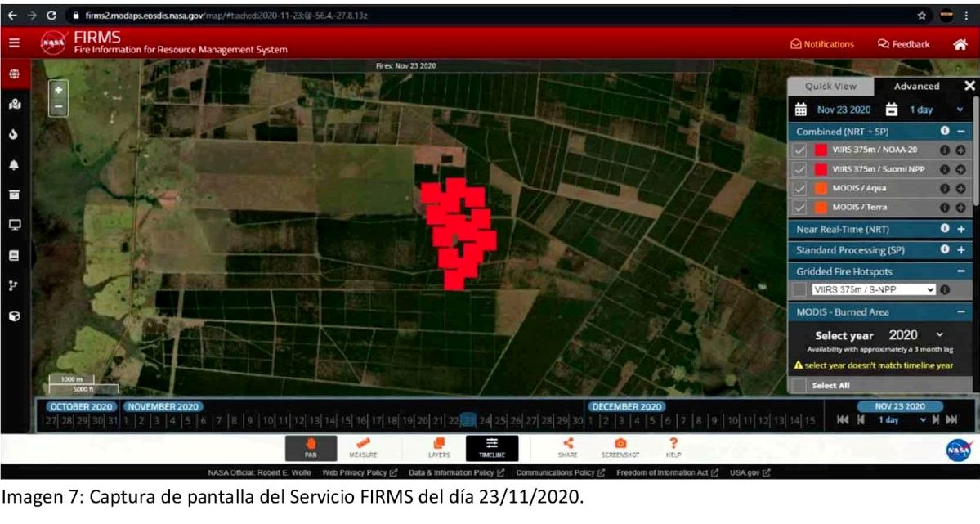Select November 24 on the timeline
The height and width of the screenshot is (524, 980).
[x=485, y=421]
